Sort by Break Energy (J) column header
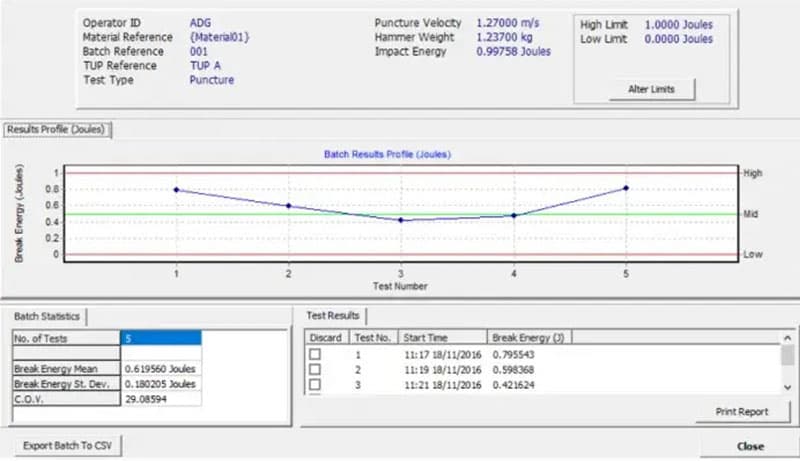The width and height of the screenshot is (800, 461). click(530, 338)
